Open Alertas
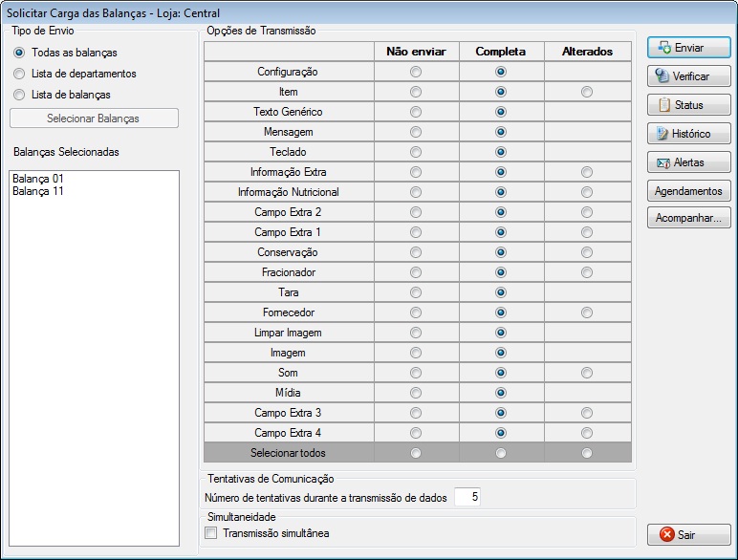 (x=688, y=162)
